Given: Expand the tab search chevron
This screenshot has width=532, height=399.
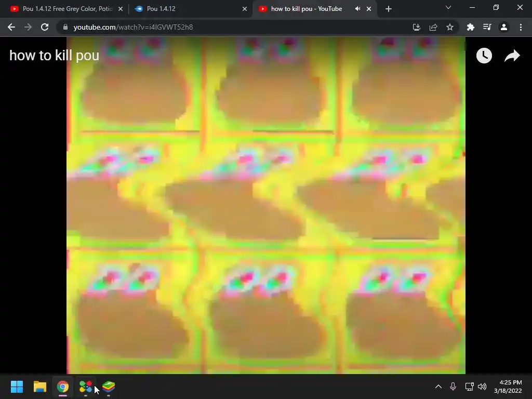Looking at the screenshot, I should click(x=448, y=7).
